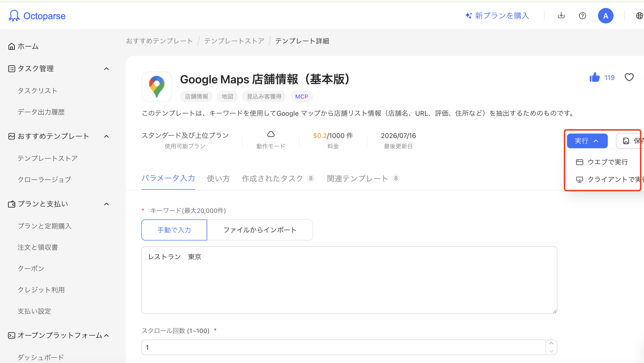The image size is (644, 363).
Task: Toggle the 実行 dropdown button
Action: pyautogui.click(x=587, y=141)
